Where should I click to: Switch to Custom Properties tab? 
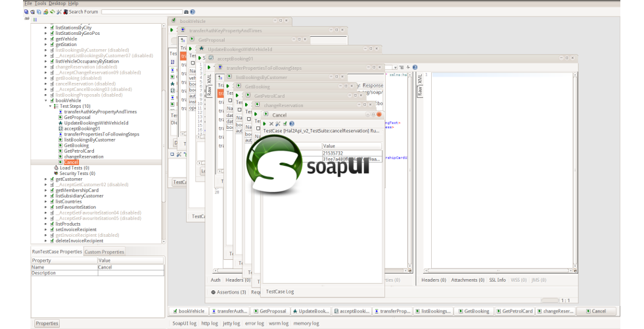coord(104,251)
